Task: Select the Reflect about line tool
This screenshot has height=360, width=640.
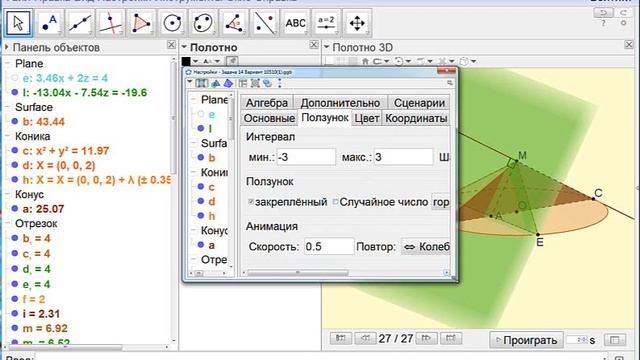Action: coord(264,23)
